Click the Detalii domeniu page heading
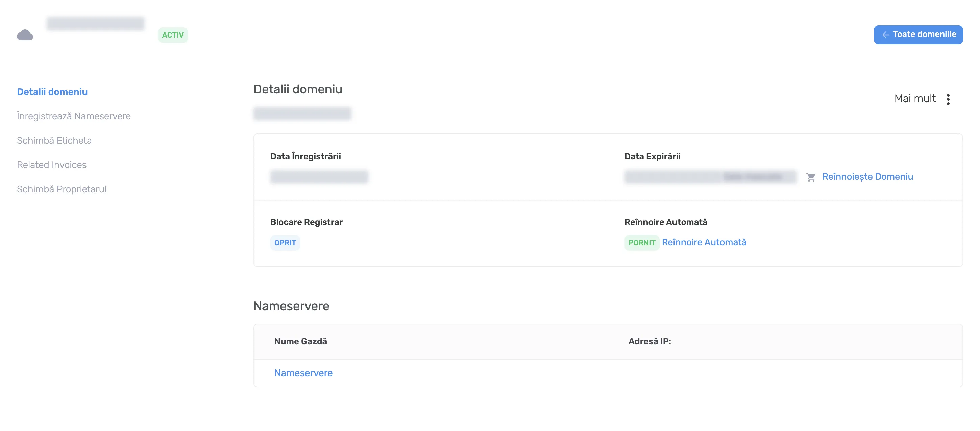980x431 pixels. click(x=298, y=89)
